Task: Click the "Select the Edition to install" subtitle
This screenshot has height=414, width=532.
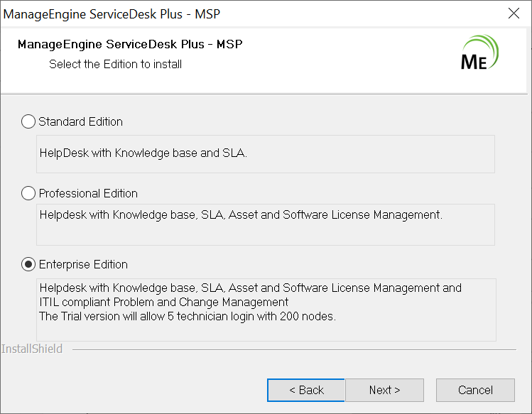Action: (115, 64)
